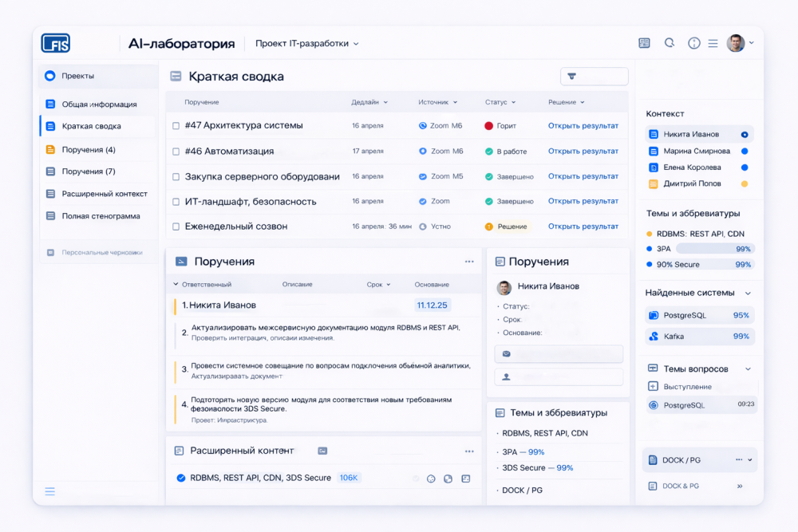Click the list icon at sidebar bottom
Image resolution: width=798 pixels, height=532 pixels.
[50, 491]
